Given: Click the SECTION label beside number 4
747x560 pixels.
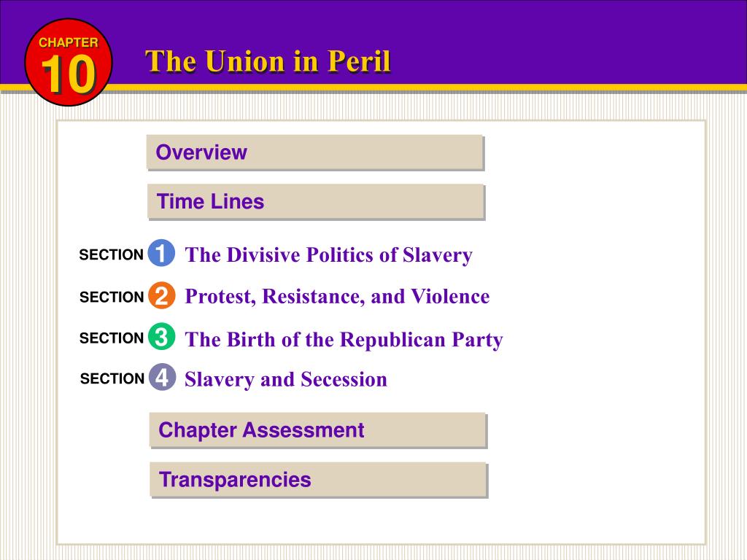Looking at the screenshot, I should click(112, 378).
